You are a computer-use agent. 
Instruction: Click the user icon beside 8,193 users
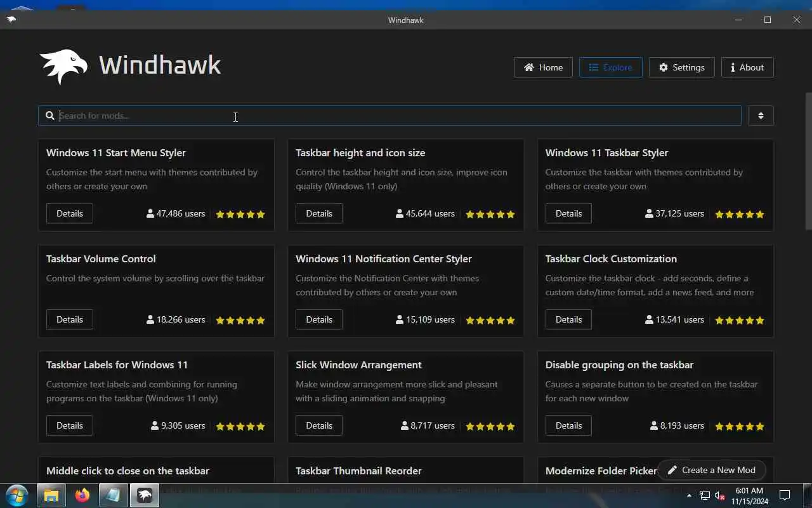tap(654, 425)
